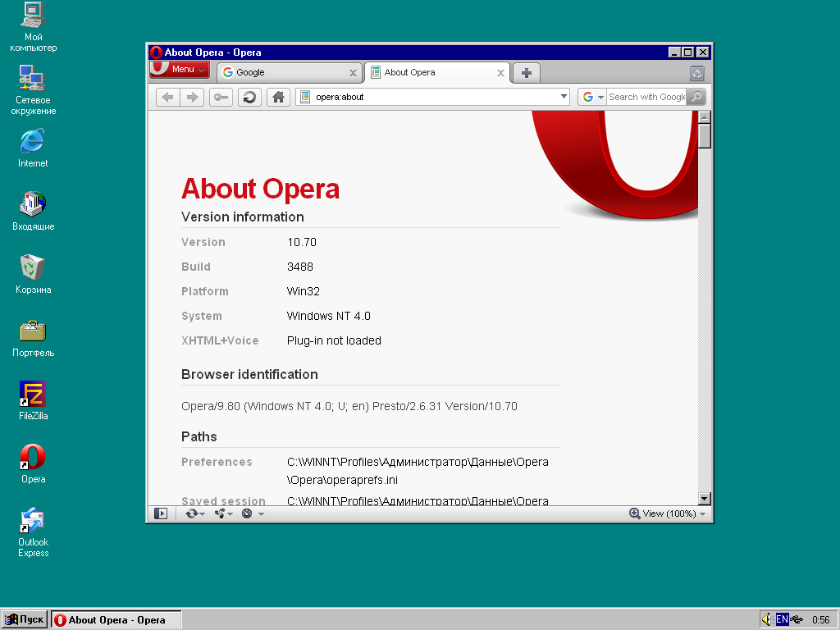The height and width of the screenshot is (630, 840).
Task: Click the address bar with opera:about
Action: pyautogui.click(x=433, y=97)
